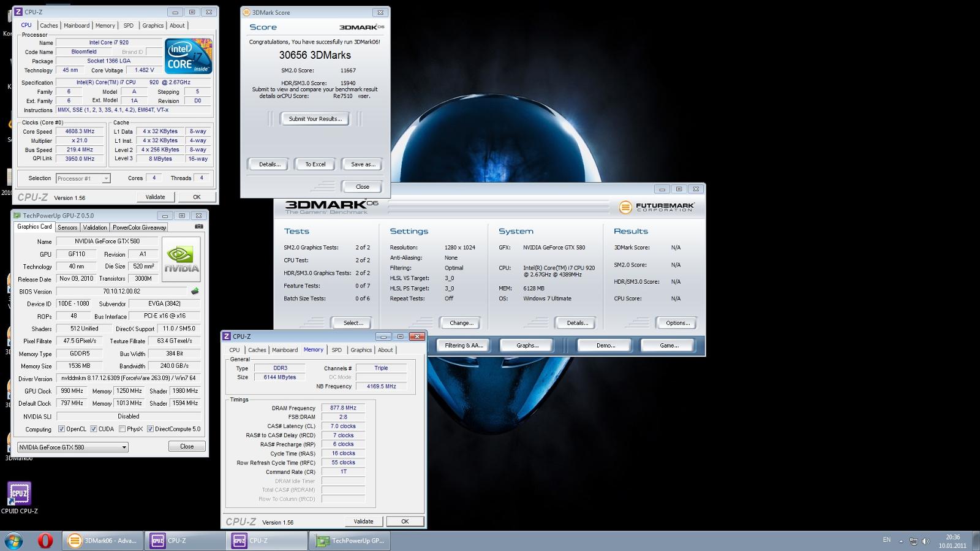The width and height of the screenshot is (980, 551).
Task: Open the Processor #1 selection dropdown
Action: coord(83,178)
